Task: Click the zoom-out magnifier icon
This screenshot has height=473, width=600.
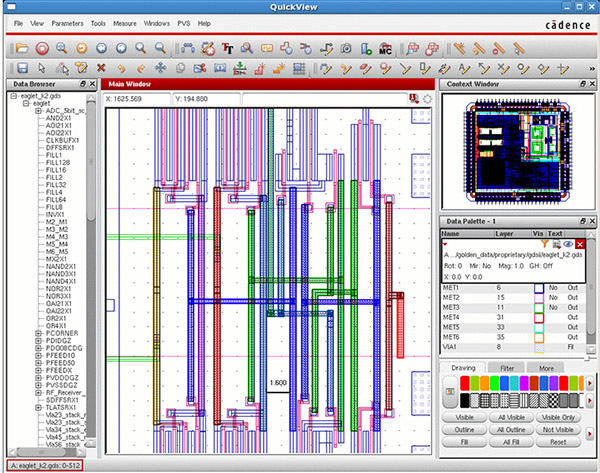Action: click(x=161, y=48)
